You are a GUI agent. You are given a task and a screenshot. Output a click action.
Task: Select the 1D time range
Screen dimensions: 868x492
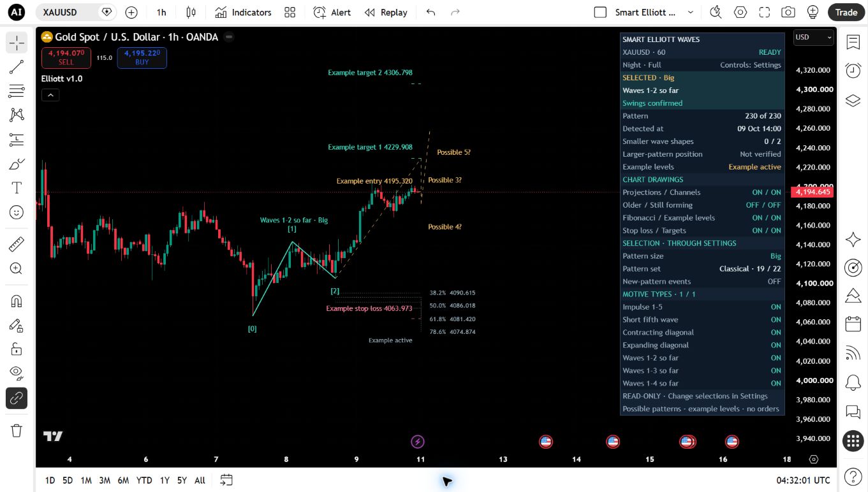pyautogui.click(x=50, y=481)
